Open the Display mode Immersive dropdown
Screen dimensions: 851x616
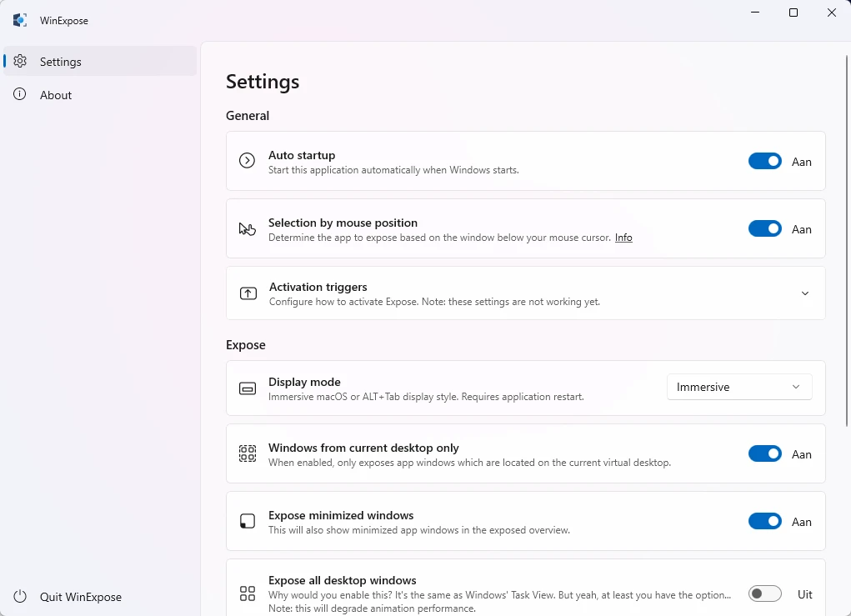(739, 387)
